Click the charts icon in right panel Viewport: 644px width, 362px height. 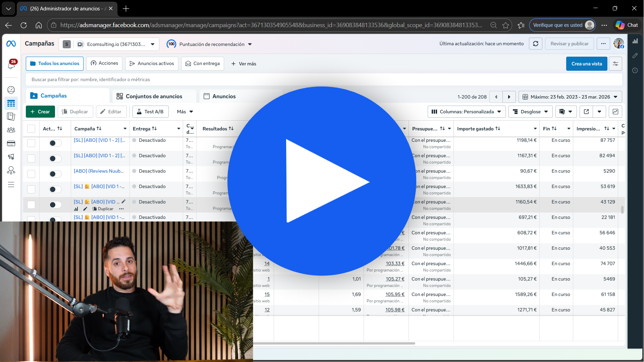point(635,41)
